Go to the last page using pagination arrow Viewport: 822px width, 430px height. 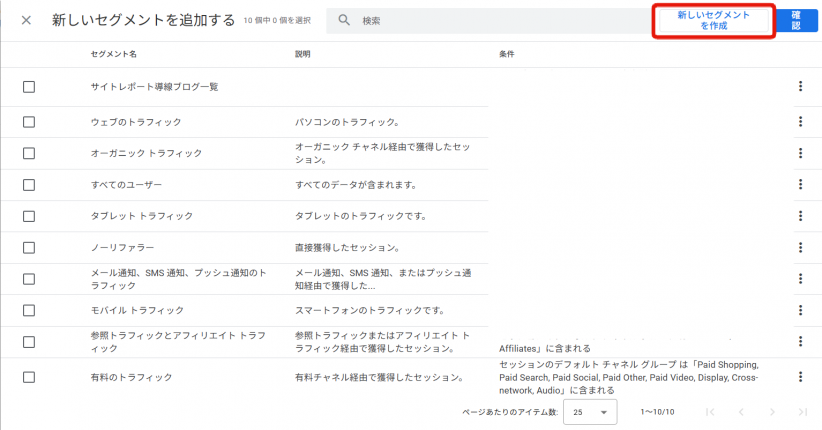pyautogui.click(x=802, y=412)
